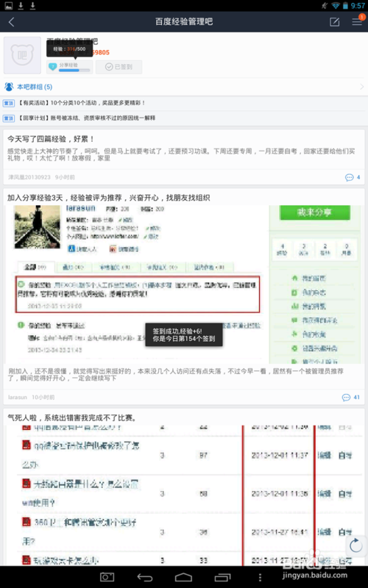This screenshot has width=368, height=588.
Task: Tap the back arrow in header
Action: [11, 22]
